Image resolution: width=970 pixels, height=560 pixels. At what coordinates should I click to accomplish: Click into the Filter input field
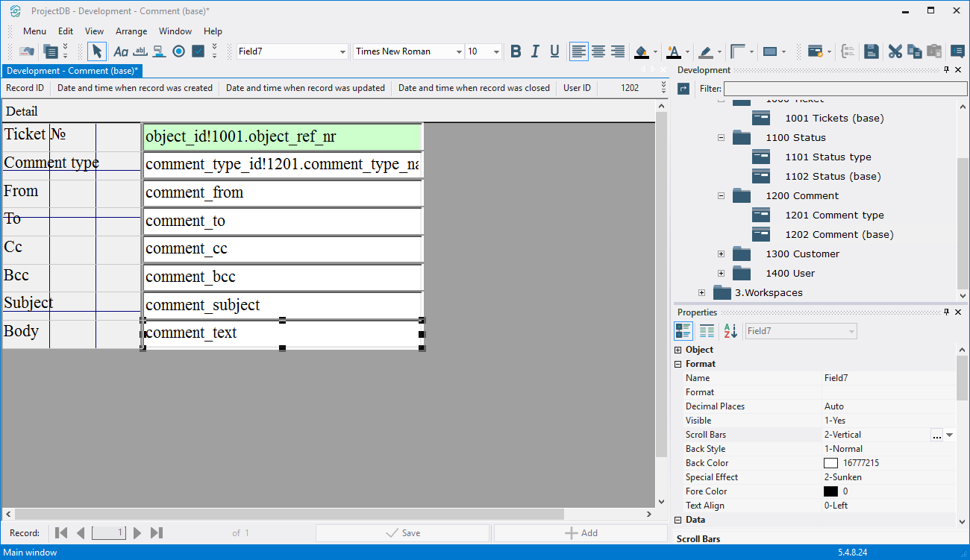pos(845,89)
